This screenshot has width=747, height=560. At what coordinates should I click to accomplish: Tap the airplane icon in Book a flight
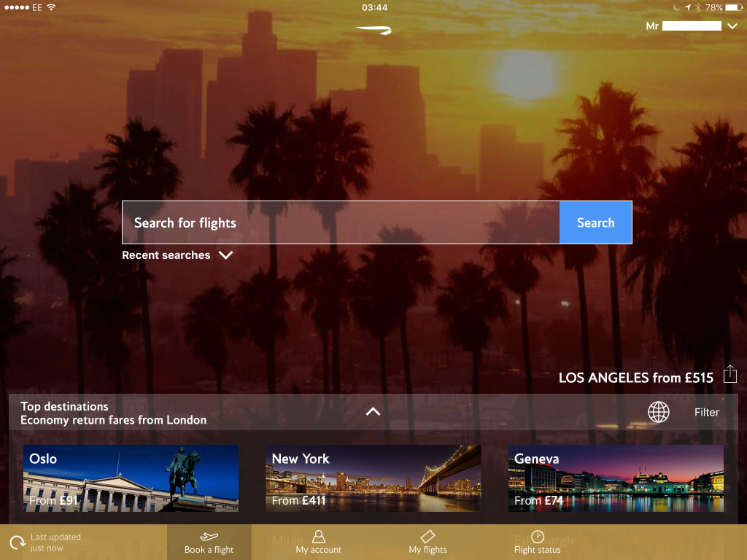tap(209, 537)
